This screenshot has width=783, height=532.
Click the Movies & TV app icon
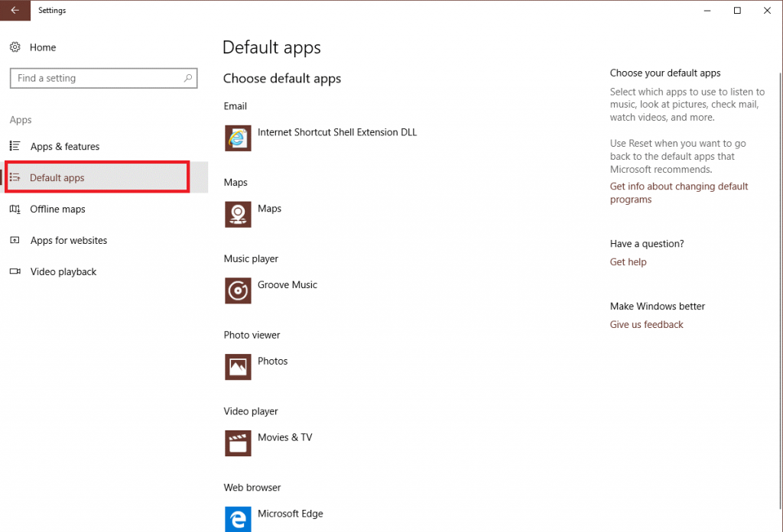[x=238, y=443]
